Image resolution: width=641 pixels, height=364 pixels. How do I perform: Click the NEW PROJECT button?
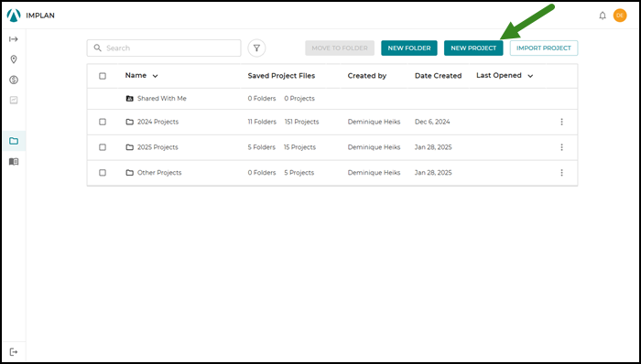point(473,48)
